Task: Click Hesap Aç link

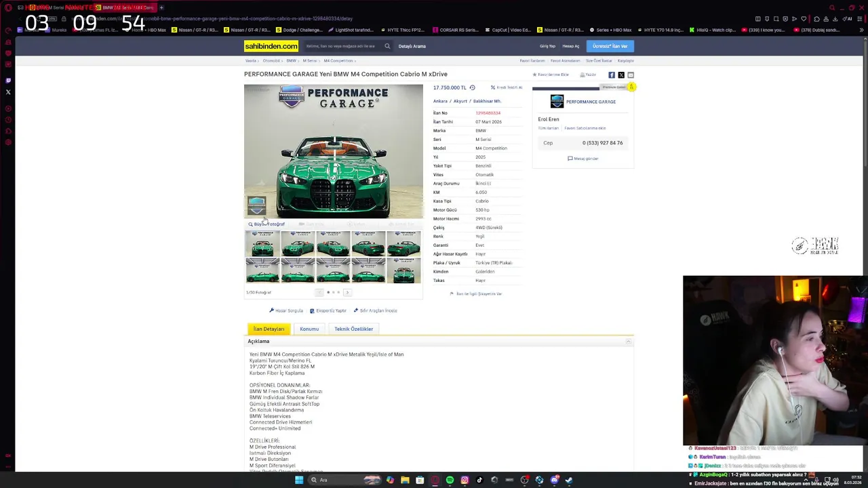Action: (x=571, y=46)
